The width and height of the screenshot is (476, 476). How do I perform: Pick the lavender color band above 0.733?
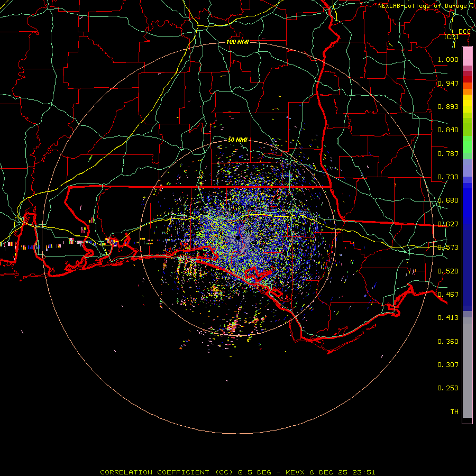(467, 168)
